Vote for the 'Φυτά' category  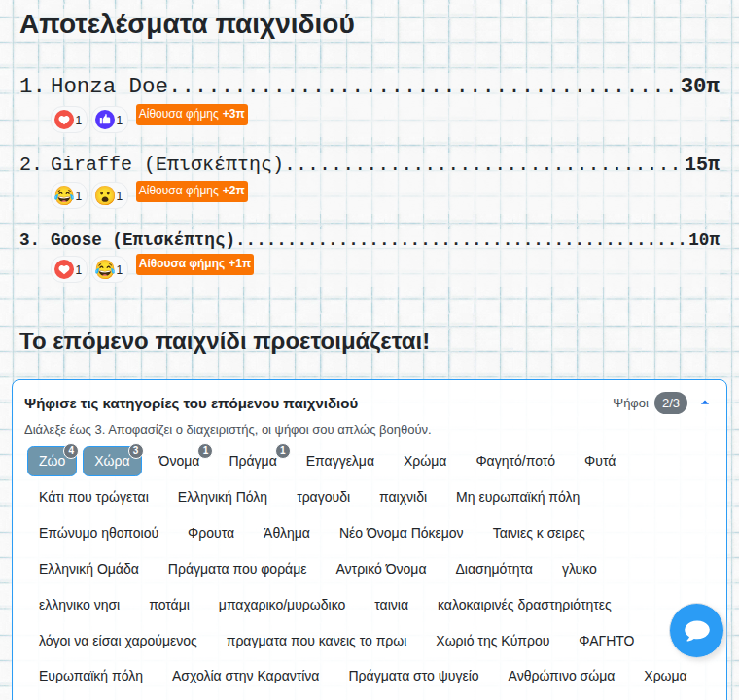click(600, 461)
